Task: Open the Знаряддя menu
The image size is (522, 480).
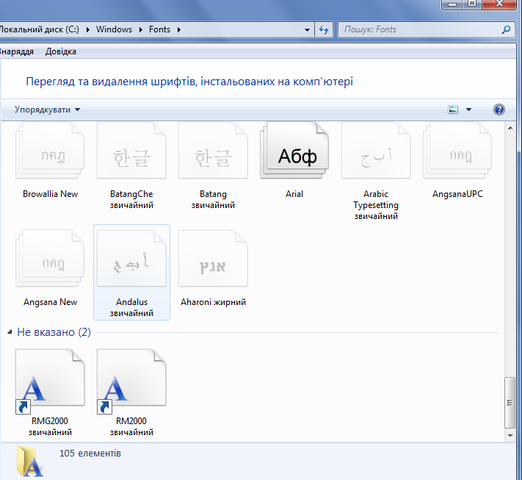Action: (17, 52)
